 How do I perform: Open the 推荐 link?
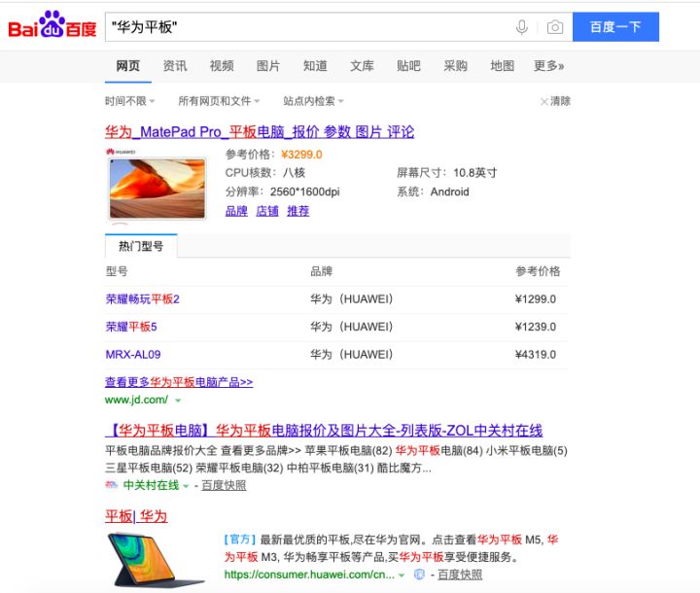pos(297,211)
